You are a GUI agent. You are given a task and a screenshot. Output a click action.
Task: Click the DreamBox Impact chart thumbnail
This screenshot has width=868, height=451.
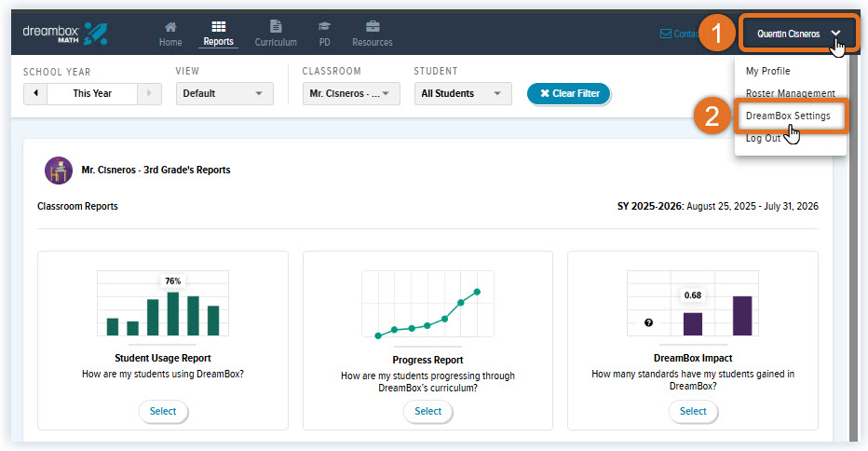pyautogui.click(x=693, y=303)
